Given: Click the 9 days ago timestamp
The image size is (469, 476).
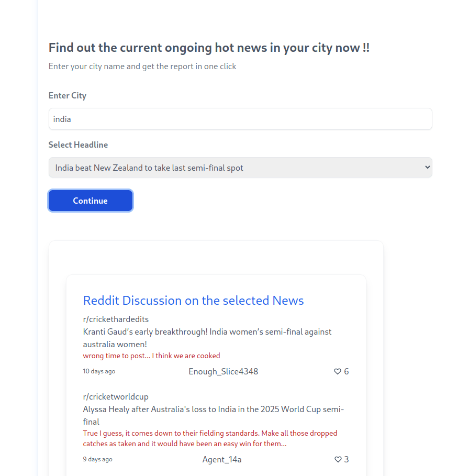Looking at the screenshot, I should (x=97, y=459).
